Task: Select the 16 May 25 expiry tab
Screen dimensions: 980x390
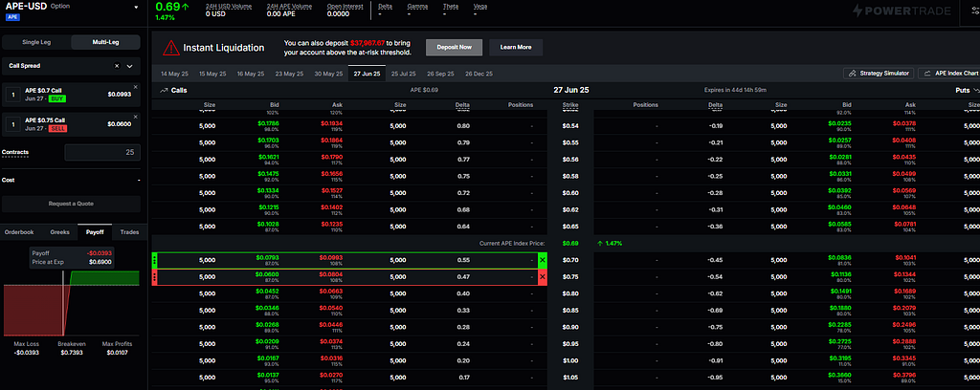Action: [x=250, y=74]
